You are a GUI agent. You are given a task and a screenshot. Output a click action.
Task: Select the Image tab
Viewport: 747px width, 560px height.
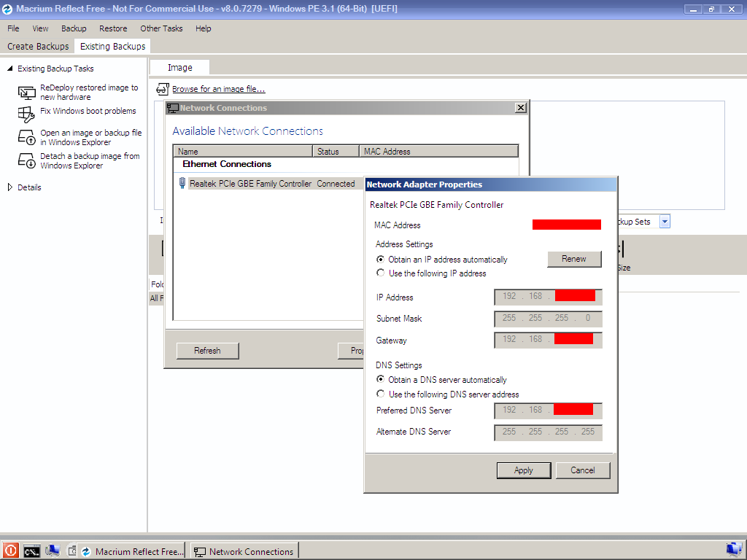pyautogui.click(x=179, y=68)
